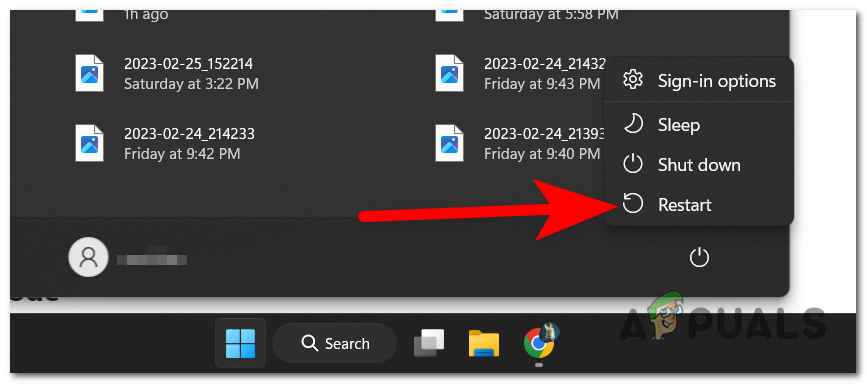The image size is (867, 384).
Task: Click image icon of file at Friday 9:43 PM
Action: pos(449,73)
